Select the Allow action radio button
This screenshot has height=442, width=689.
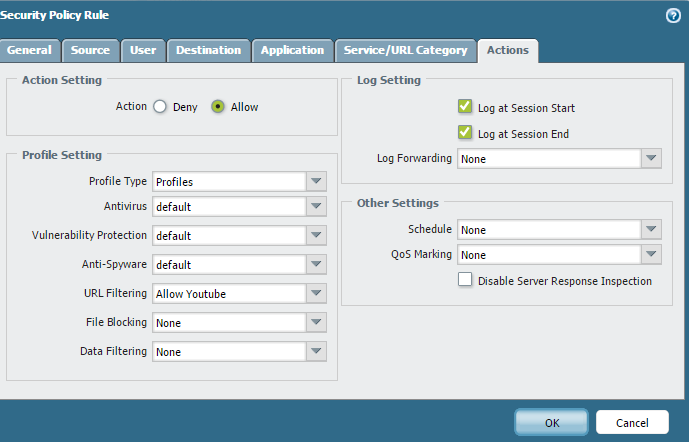pyautogui.click(x=218, y=107)
